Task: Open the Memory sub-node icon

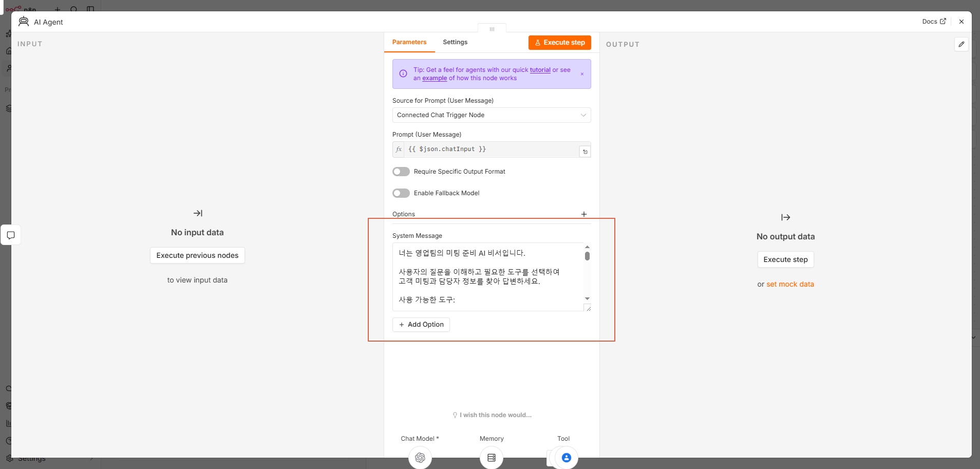Action: pos(492,458)
